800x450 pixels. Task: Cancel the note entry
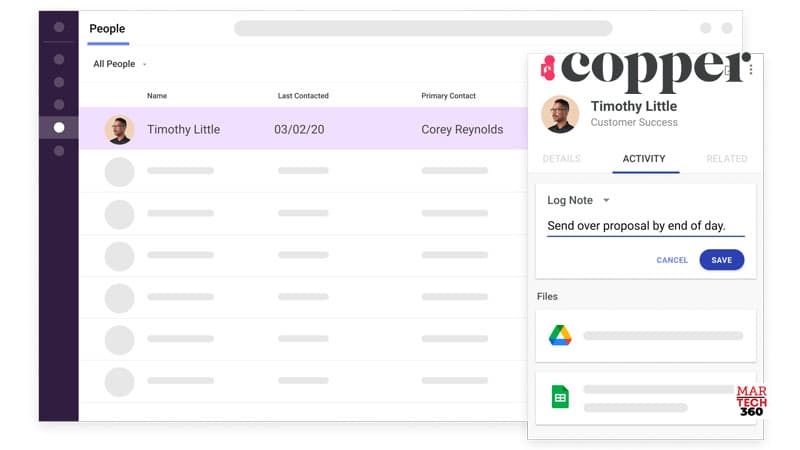672,260
